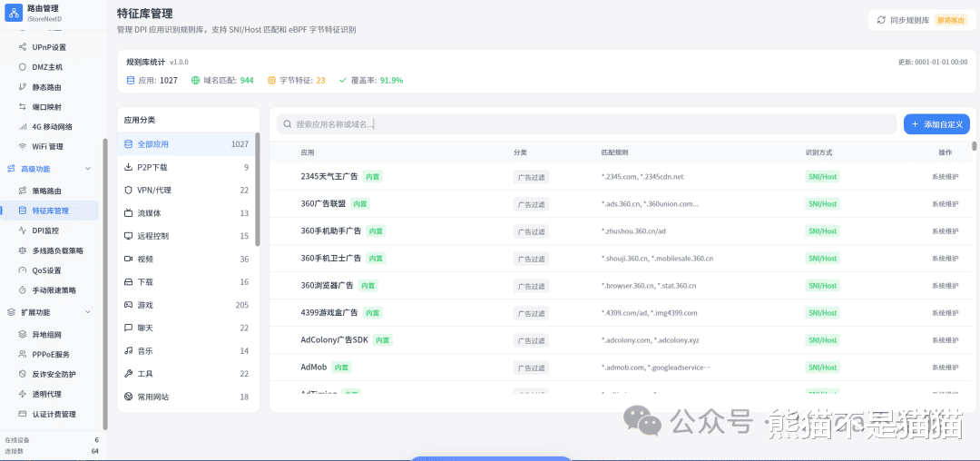Viewport: 980px width, 461px height.
Task: Click the 策略路由 icon
Action: coord(23,191)
